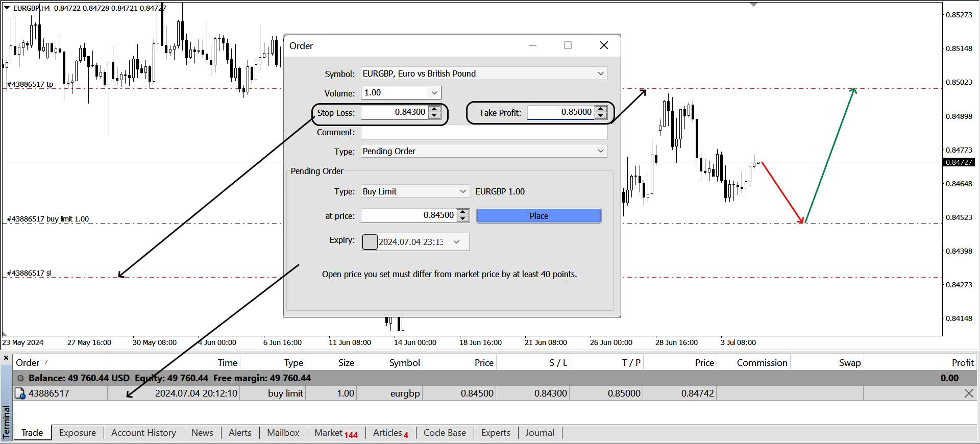Close the Order dialog

click(604, 45)
